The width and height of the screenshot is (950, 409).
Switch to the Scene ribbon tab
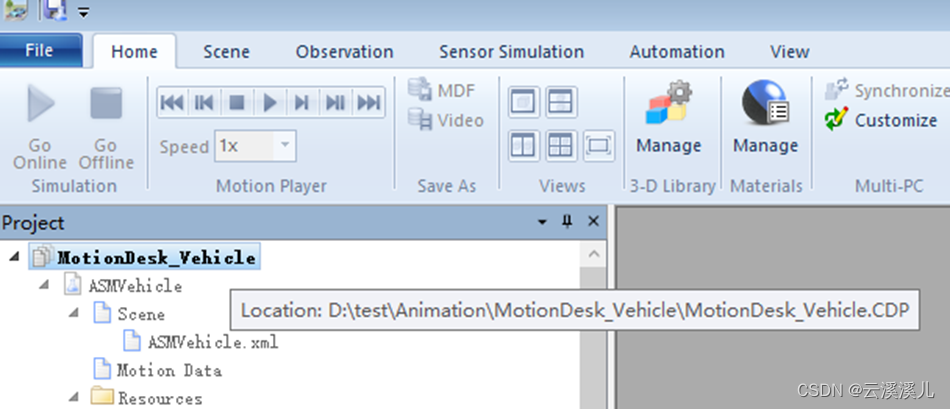tap(227, 52)
